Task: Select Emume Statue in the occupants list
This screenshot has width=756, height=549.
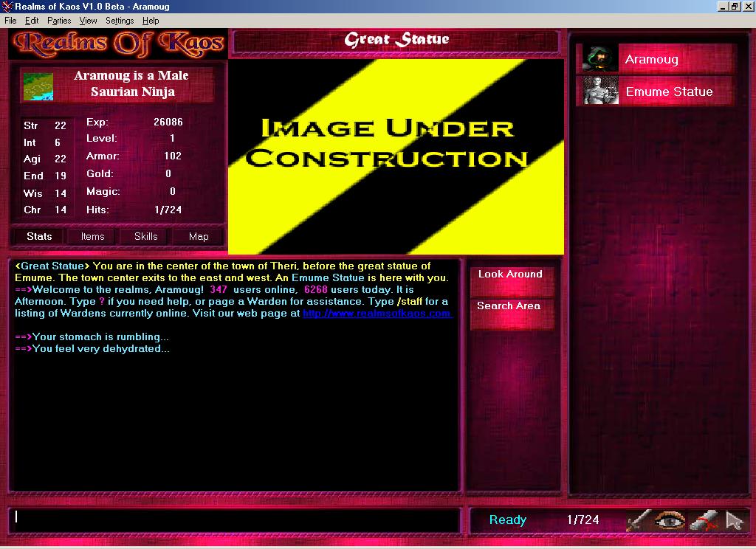Action: click(x=656, y=91)
